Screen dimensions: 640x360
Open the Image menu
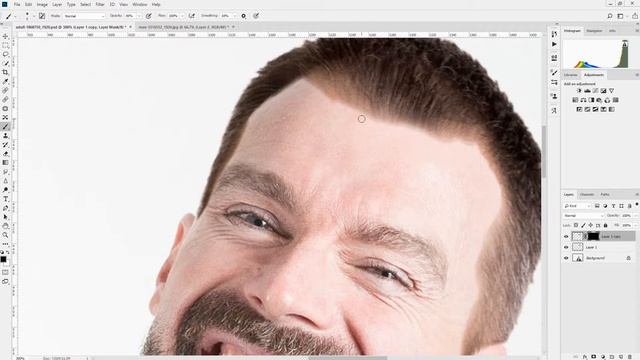(42, 4)
